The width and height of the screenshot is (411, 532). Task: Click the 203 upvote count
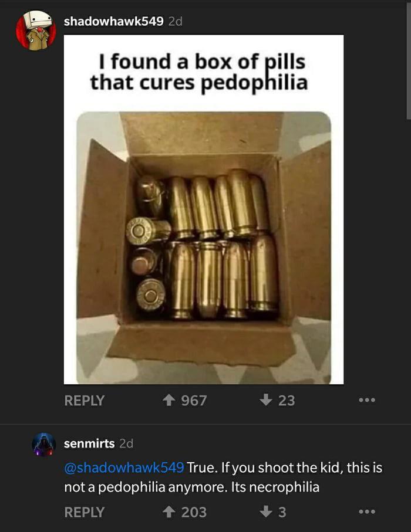[x=194, y=512]
